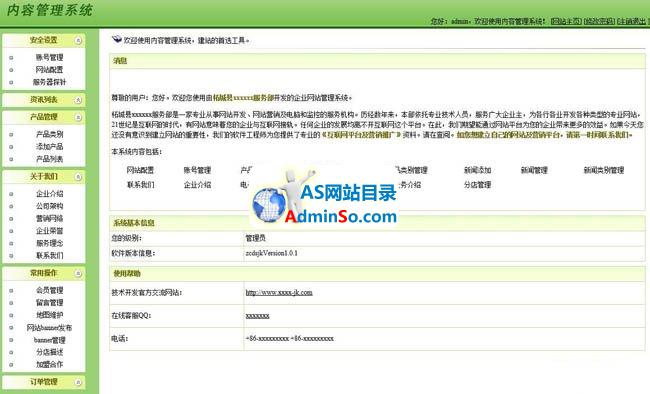Expand the 订单管理 section arrow
The image size is (650, 394).
[x=78, y=382]
